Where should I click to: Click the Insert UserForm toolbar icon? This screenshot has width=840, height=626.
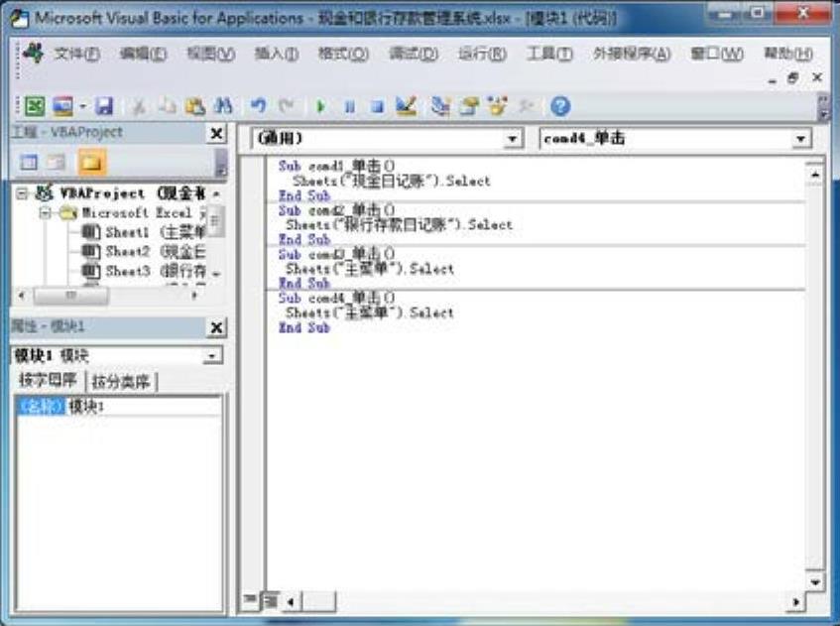(x=62, y=106)
